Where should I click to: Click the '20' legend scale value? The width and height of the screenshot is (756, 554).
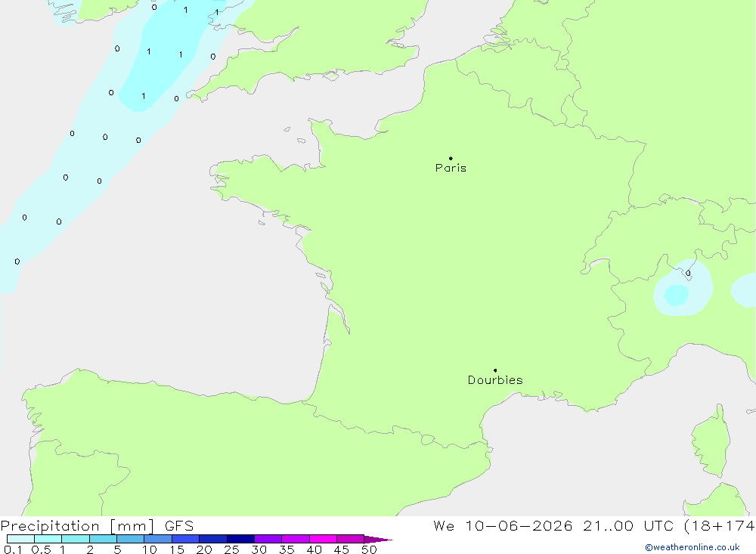(x=204, y=549)
